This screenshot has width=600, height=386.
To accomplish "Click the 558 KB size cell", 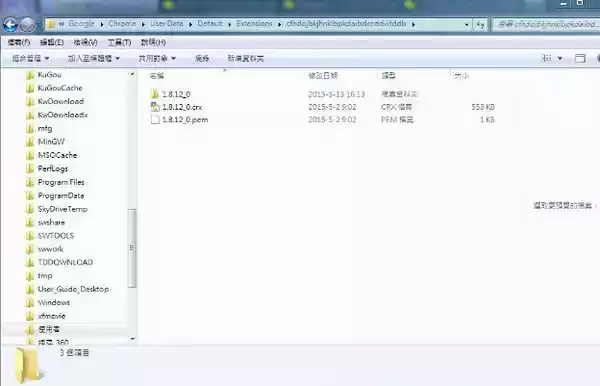I will pyautogui.click(x=483, y=107).
